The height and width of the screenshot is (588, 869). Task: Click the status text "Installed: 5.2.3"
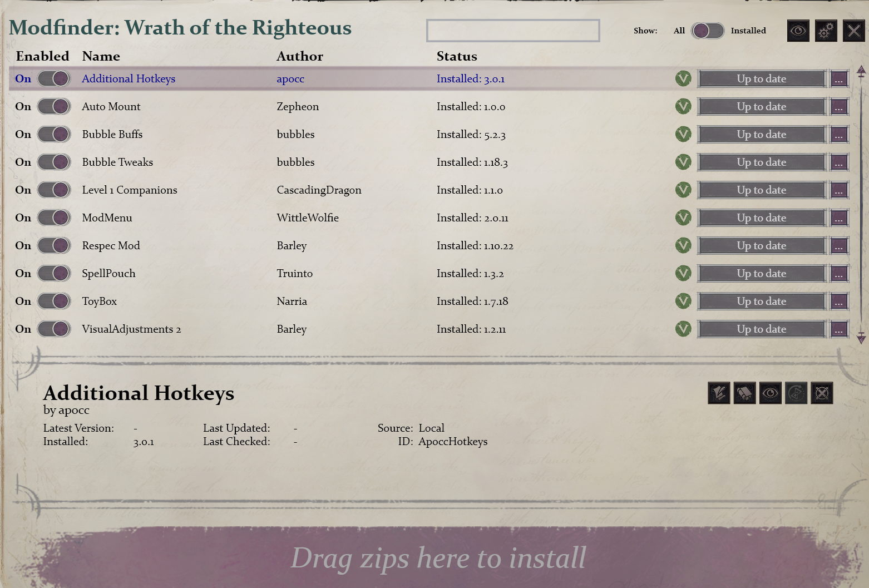471,134
